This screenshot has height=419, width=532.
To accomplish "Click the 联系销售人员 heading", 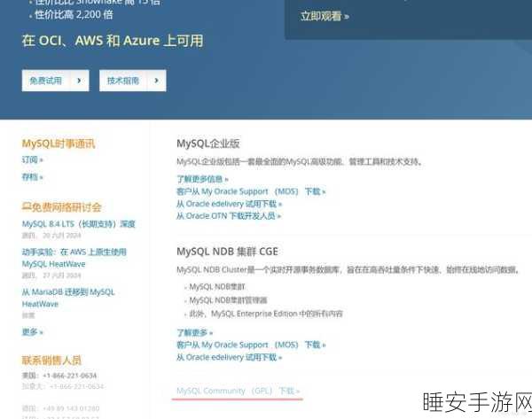I will [51, 361].
